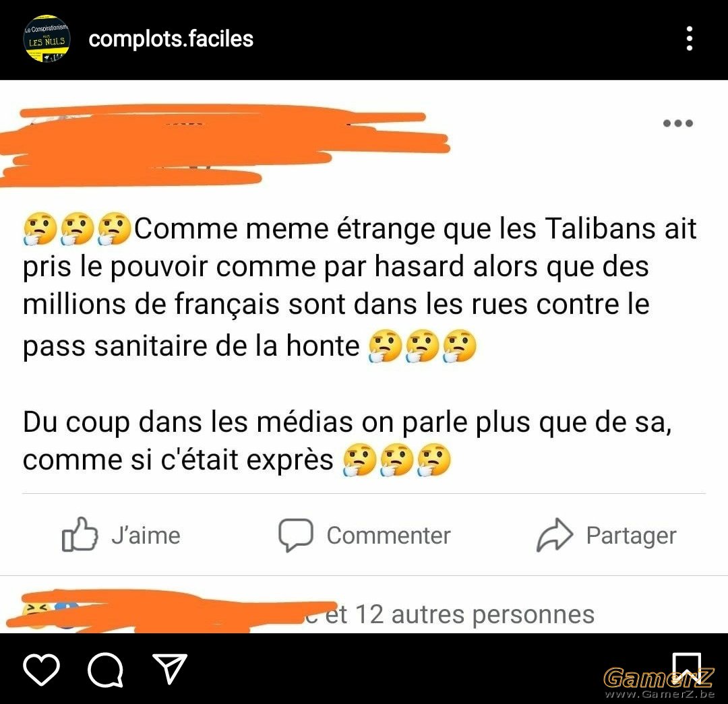Tap the complots.faciles username

tap(171, 39)
